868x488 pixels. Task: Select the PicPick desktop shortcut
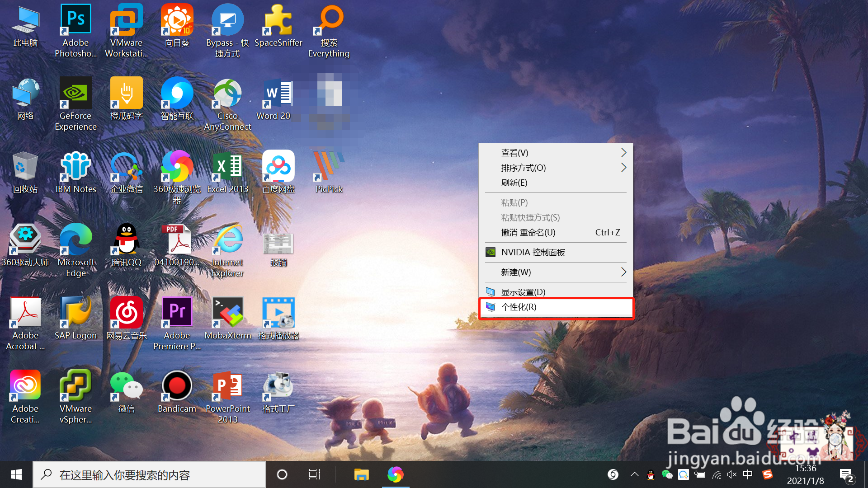tap(329, 167)
